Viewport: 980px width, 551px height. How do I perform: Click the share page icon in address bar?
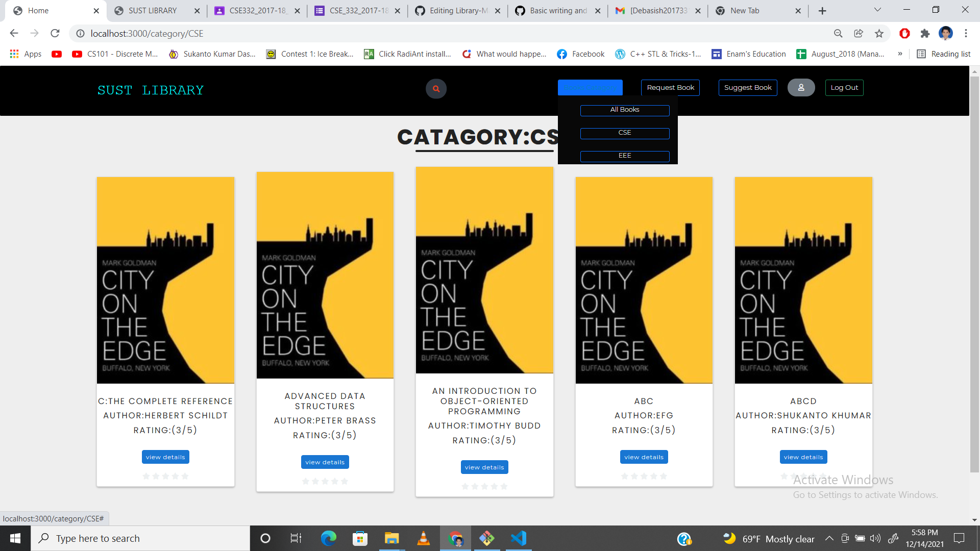click(x=859, y=34)
